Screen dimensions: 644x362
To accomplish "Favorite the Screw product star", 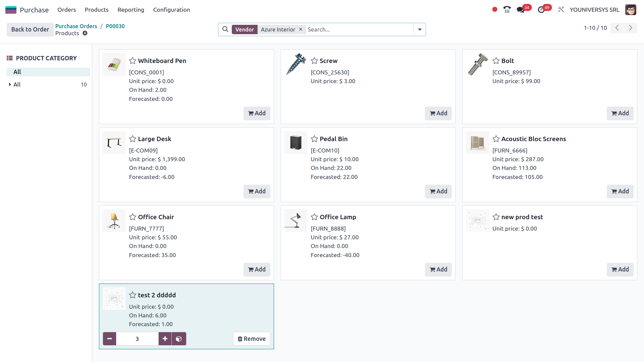I will pos(314,61).
